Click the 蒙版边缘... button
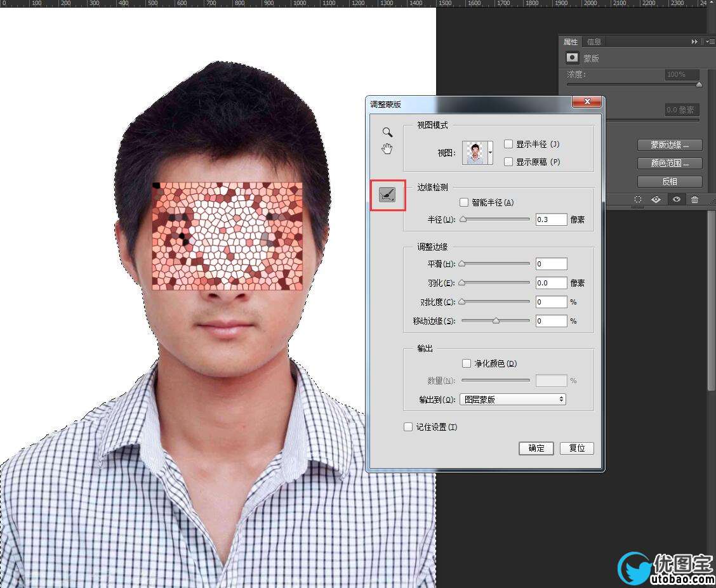 (x=670, y=145)
